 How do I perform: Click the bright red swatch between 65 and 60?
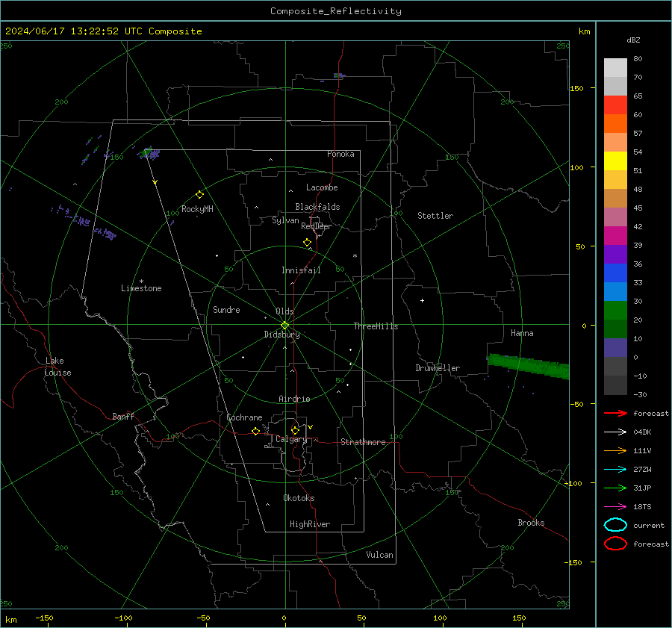coord(615,105)
